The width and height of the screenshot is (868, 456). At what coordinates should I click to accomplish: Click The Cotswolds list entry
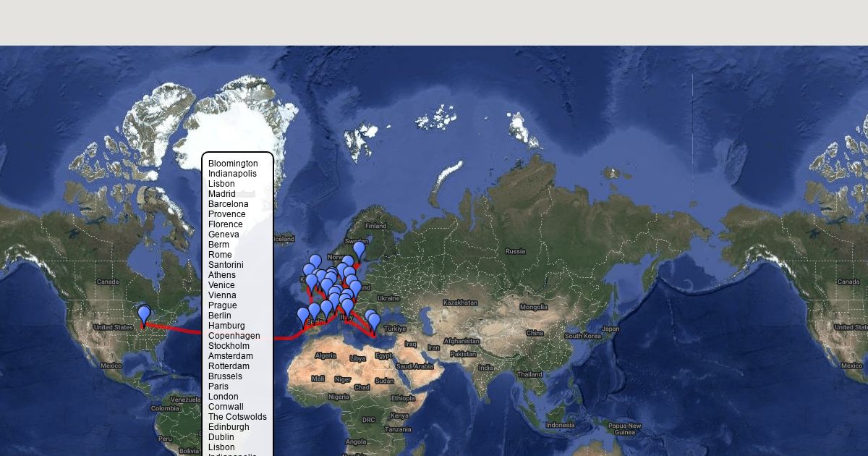(x=237, y=417)
